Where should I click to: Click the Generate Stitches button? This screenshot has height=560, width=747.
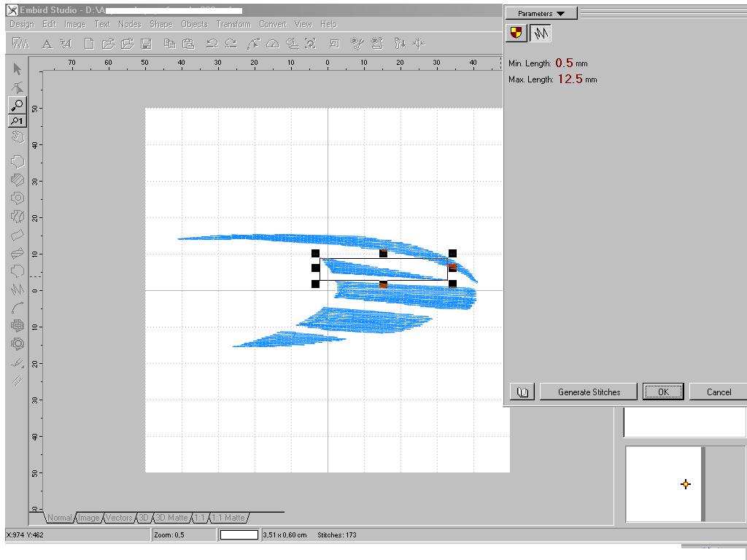pyautogui.click(x=589, y=392)
